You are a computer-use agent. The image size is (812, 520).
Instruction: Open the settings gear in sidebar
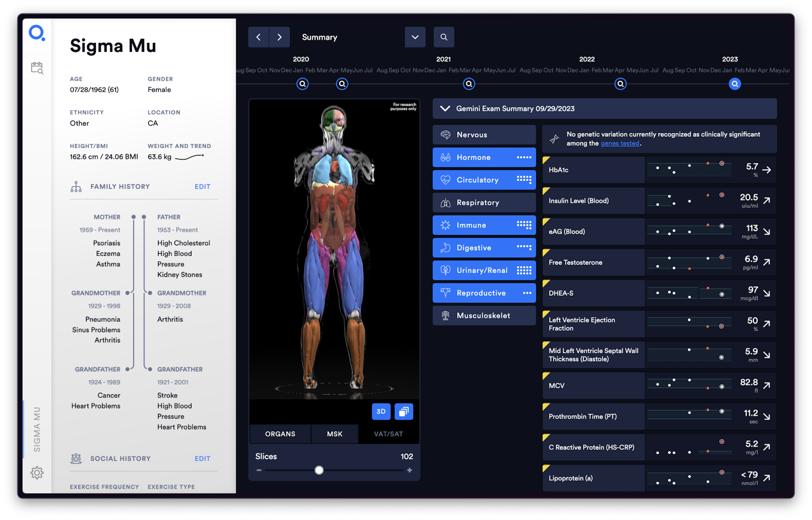[37, 472]
